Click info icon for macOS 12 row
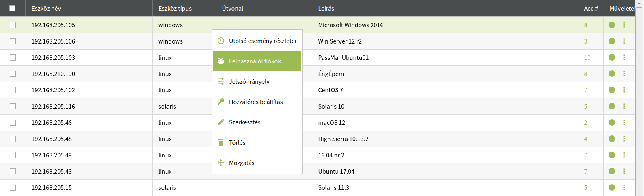644x196 pixels. coord(612,122)
